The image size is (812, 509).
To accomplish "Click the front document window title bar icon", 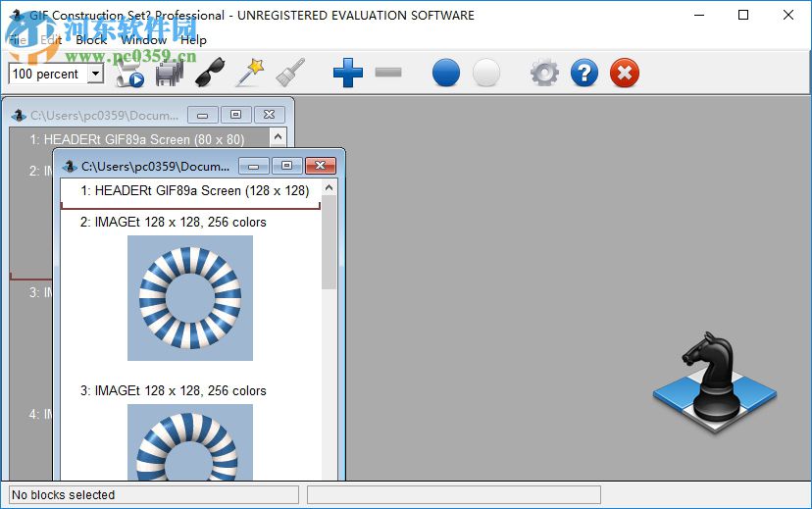I will (70, 166).
